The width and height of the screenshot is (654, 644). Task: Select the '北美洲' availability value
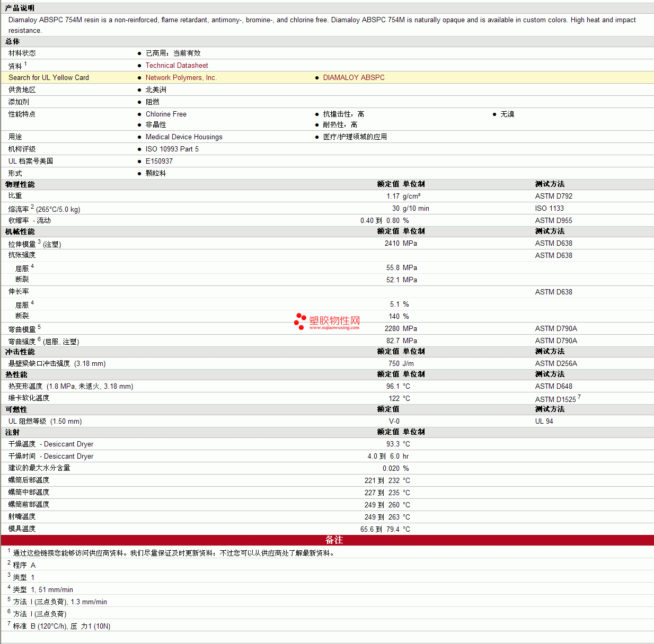(156, 90)
